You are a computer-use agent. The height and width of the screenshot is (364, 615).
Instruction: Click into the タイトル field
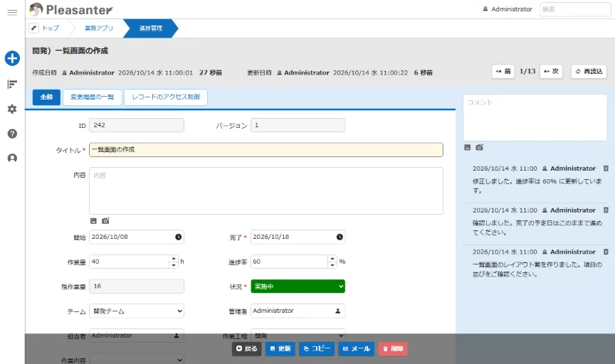click(x=266, y=150)
